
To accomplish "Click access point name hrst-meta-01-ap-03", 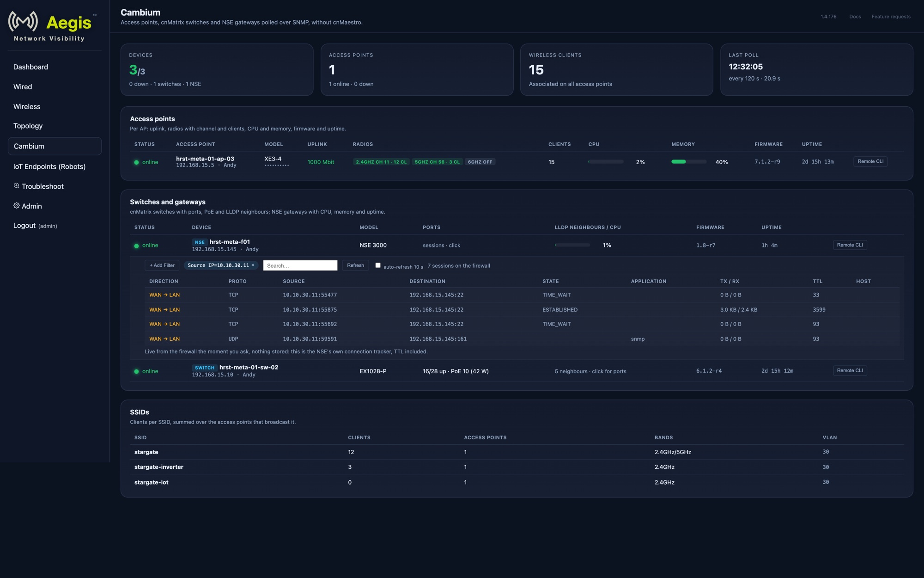I will pyautogui.click(x=205, y=159).
